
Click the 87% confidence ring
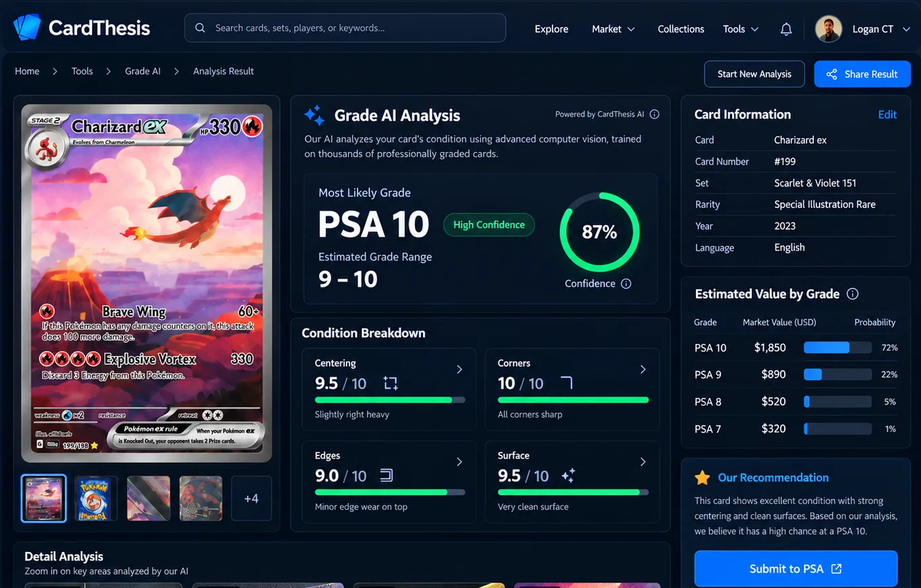(599, 232)
